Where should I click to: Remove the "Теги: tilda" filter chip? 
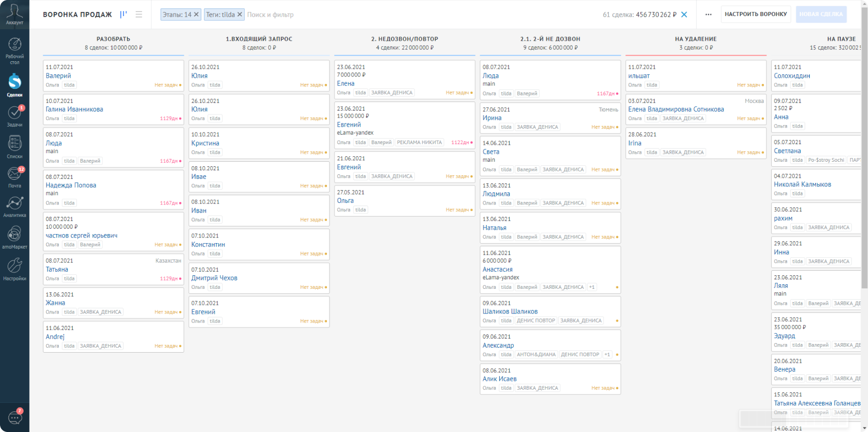[240, 15]
